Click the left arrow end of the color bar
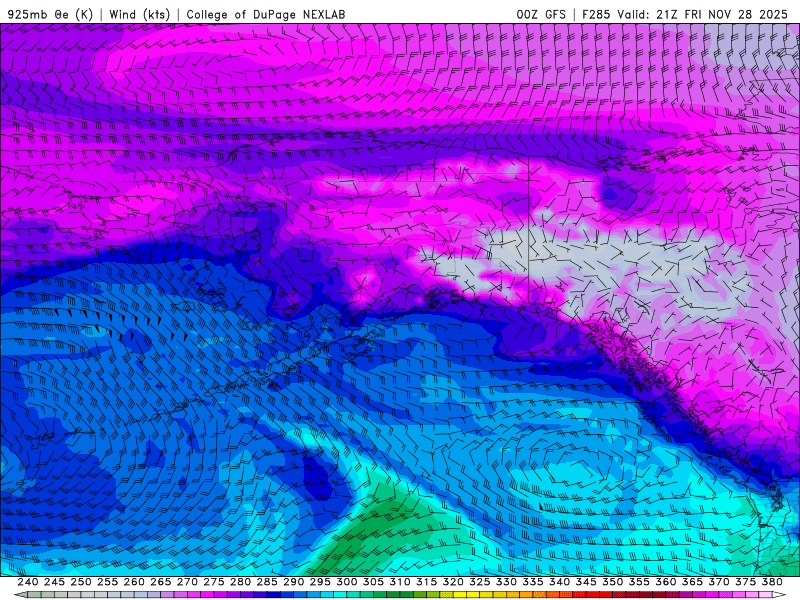Screen dimensions: 800x600 click(19, 595)
